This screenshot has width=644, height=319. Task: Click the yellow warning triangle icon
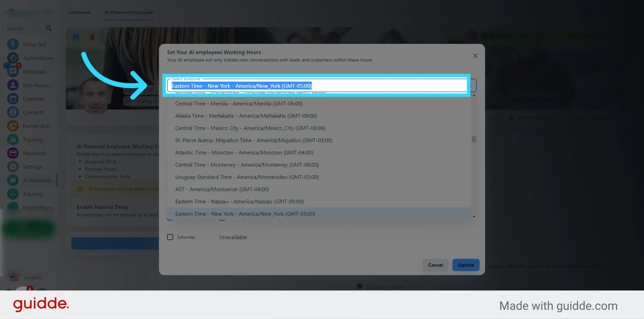click(x=80, y=188)
